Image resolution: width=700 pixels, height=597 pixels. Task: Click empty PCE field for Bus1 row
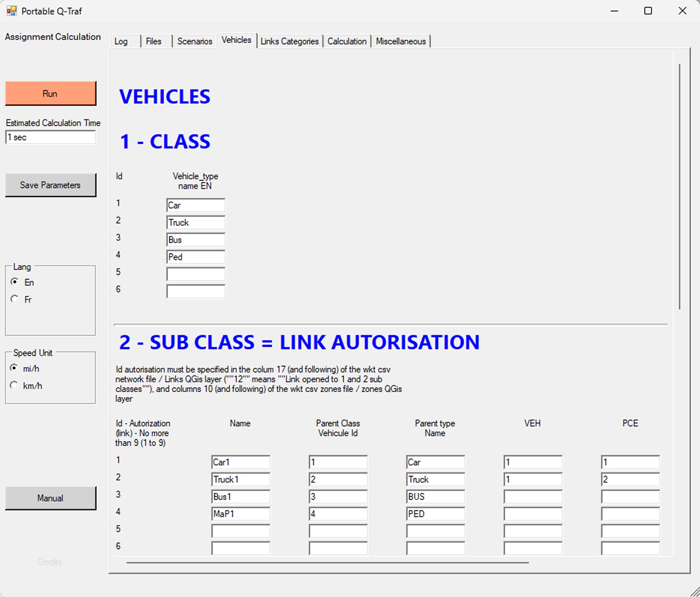pos(630,497)
